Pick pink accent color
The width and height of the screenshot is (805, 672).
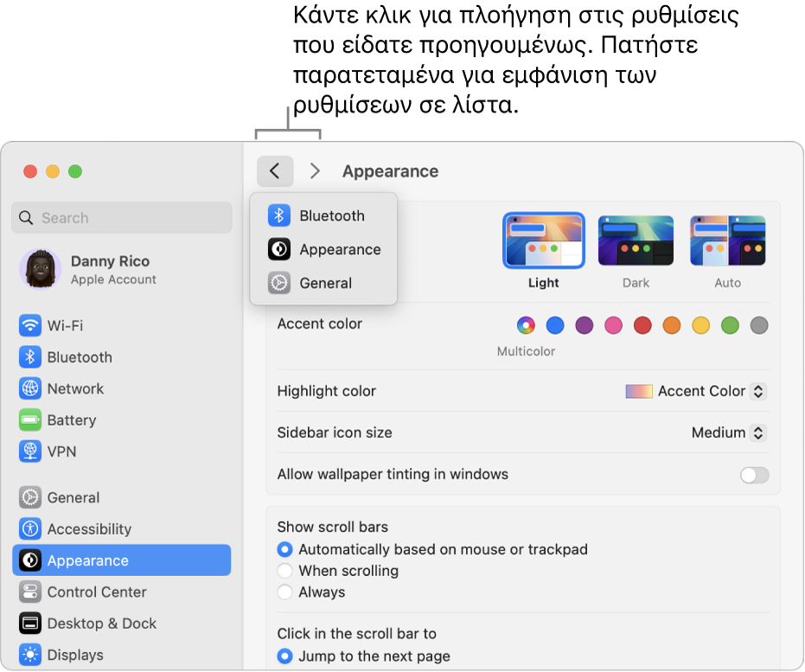click(614, 325)
